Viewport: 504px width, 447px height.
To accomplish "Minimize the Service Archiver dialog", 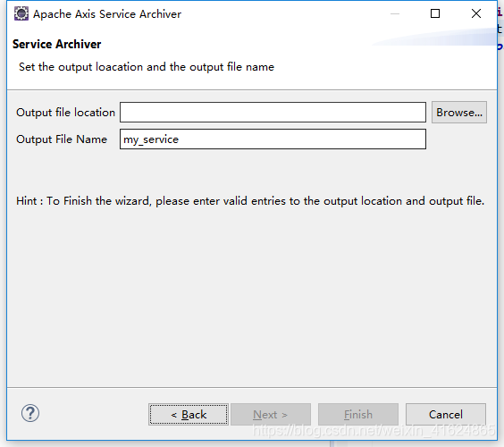I will [395, 13].
